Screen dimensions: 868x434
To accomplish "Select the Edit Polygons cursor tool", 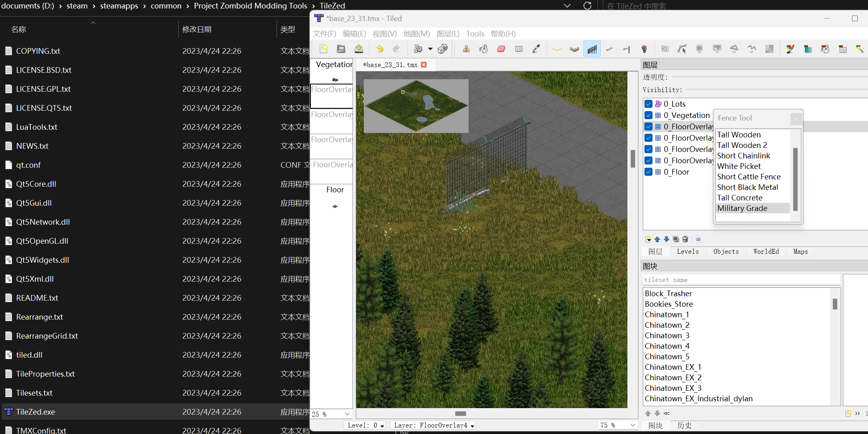I will click(x=682, y=49).
